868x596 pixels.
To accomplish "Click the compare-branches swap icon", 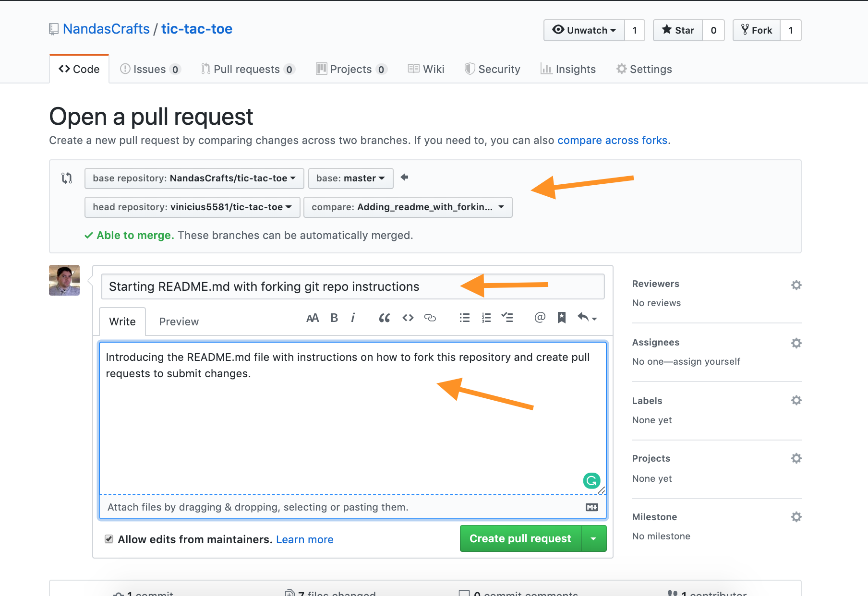I will 67,178.
